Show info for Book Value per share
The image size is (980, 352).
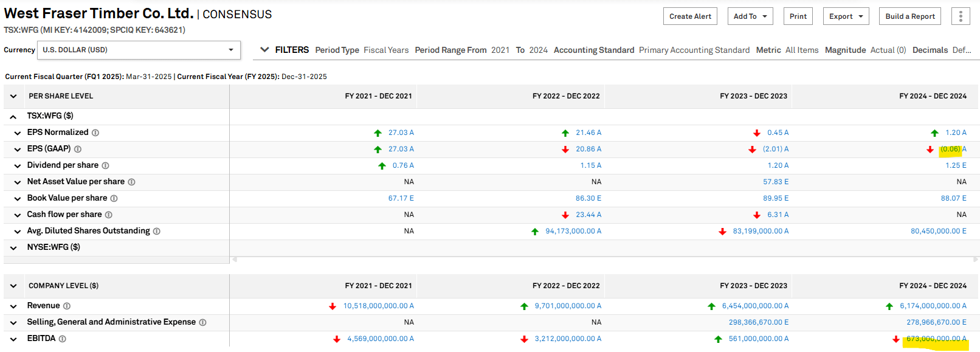(114, 198)
